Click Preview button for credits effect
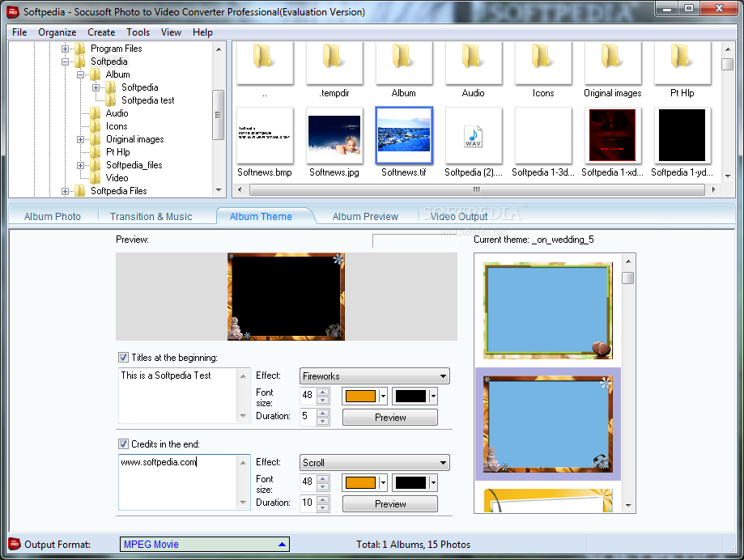The width and height of the screenshot is (744, 560). (390, 503)
